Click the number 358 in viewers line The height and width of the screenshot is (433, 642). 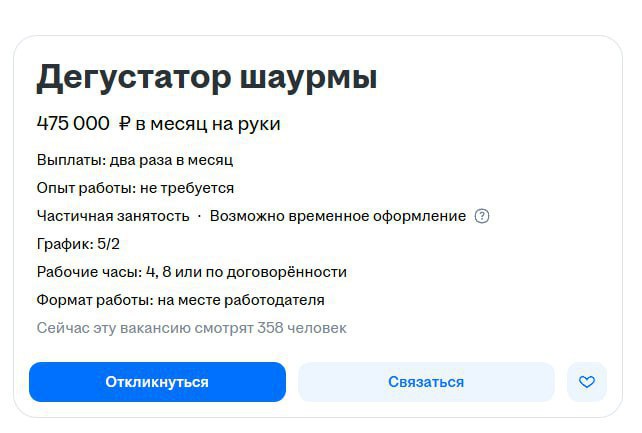[x=270, y=328]
